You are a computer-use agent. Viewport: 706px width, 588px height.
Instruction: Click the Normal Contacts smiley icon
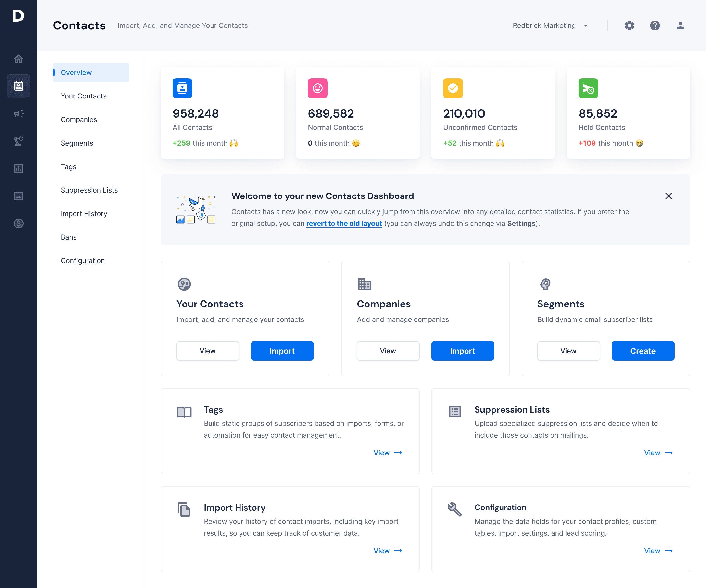318,88
